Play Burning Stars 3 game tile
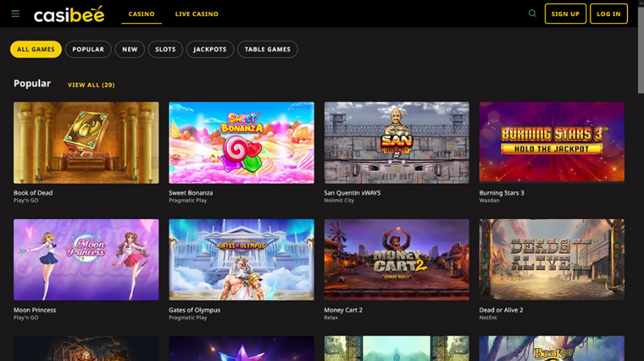Image resolution: width=644 pixels, height=361 pixels. (x=551, y=143)
